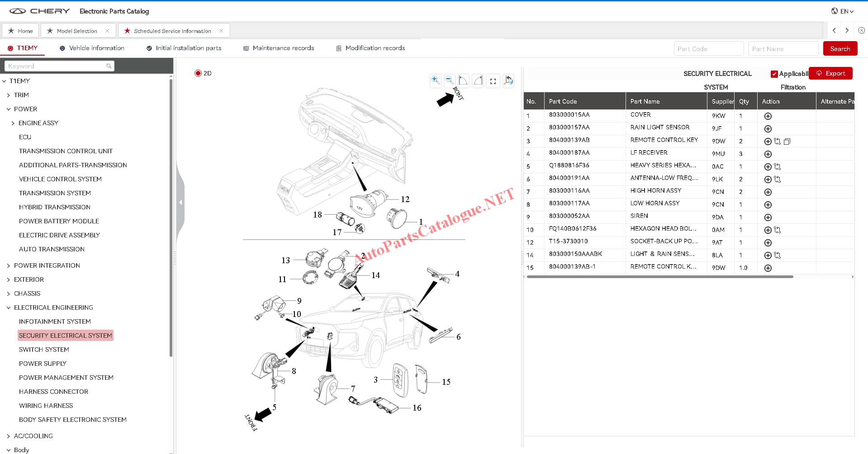The height and width of the screenshot is (454, 868).
Task: Click the category tree vertical scrollbar
Action: 171,217
